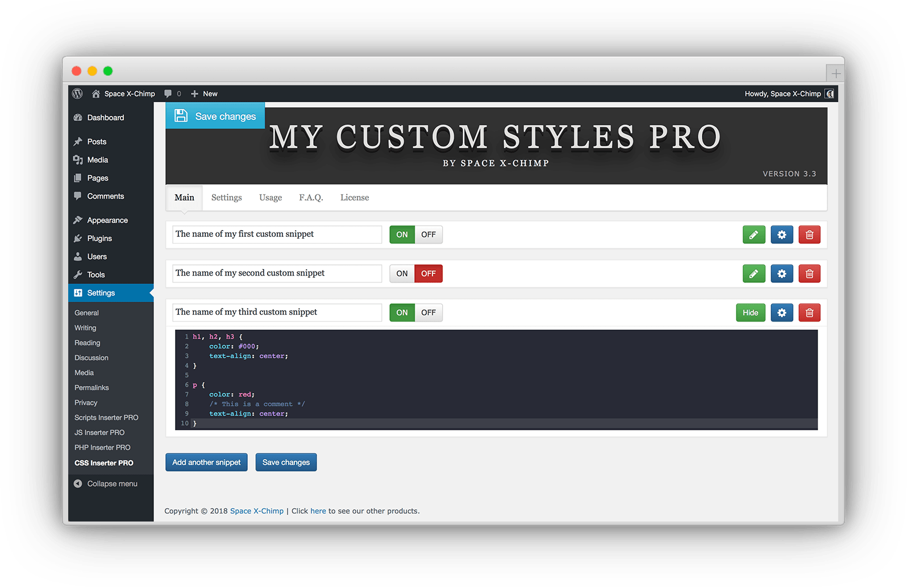Click the Pages icon in sidebar

[78, 178]
